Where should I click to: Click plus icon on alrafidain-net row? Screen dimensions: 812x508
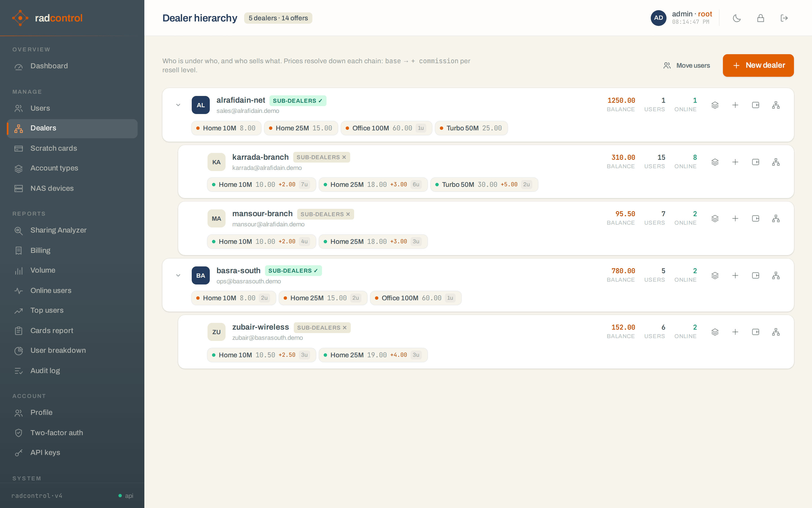[x=735, y=105]
